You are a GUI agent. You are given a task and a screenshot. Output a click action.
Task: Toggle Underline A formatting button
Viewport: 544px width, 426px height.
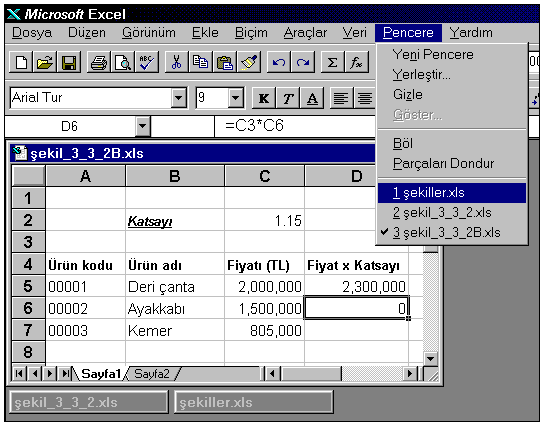[x=312, y=99]
